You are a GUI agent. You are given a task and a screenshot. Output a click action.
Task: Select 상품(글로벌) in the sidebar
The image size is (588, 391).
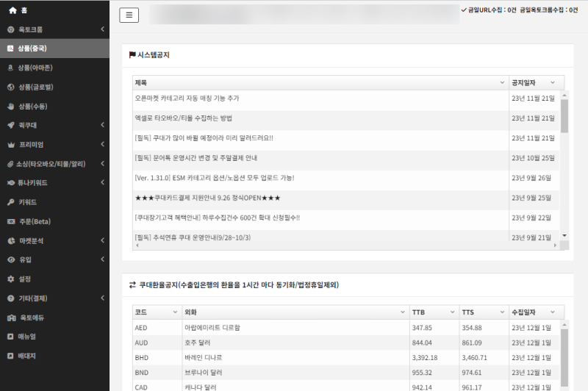(x=54, y=87)
